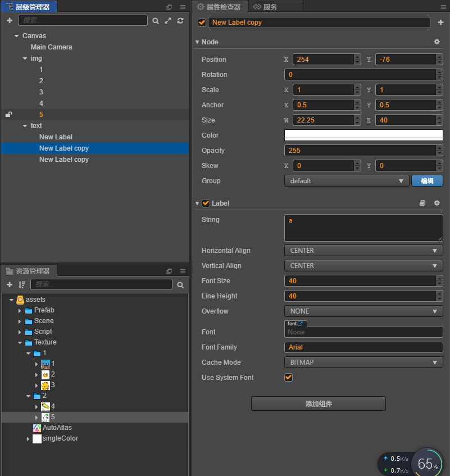Collapse the img node
Screen dimensions: 450x476
[25, 58]
